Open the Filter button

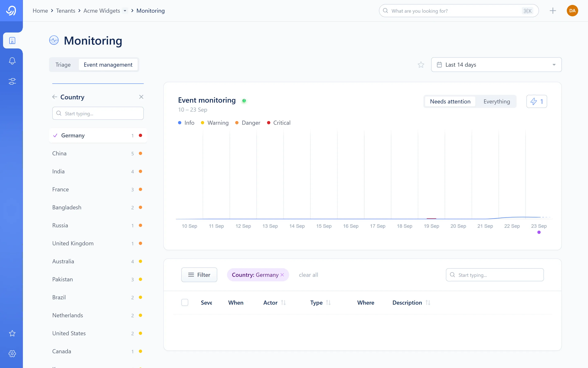(x=199, y=275)
